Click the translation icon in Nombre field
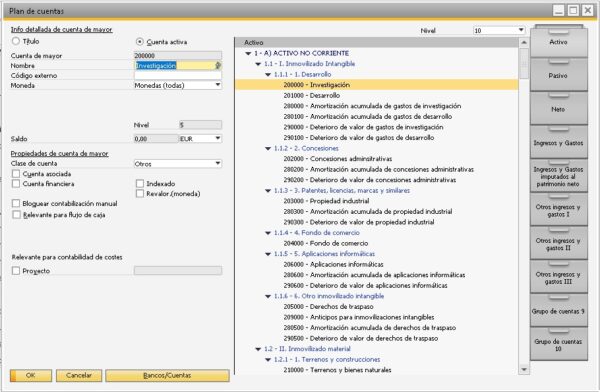Image resolution: width=600 pixels, height=392 pixels. click(x=218, y=65)
